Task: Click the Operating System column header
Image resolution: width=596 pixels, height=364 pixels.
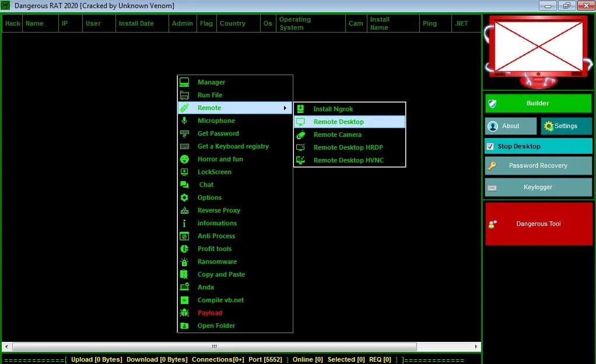Action: 311,23
